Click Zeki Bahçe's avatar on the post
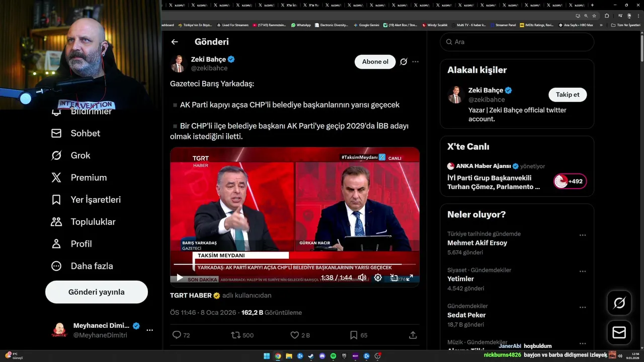Image resolution: width=644 pixels, height=362 pixels. (178, 64)
